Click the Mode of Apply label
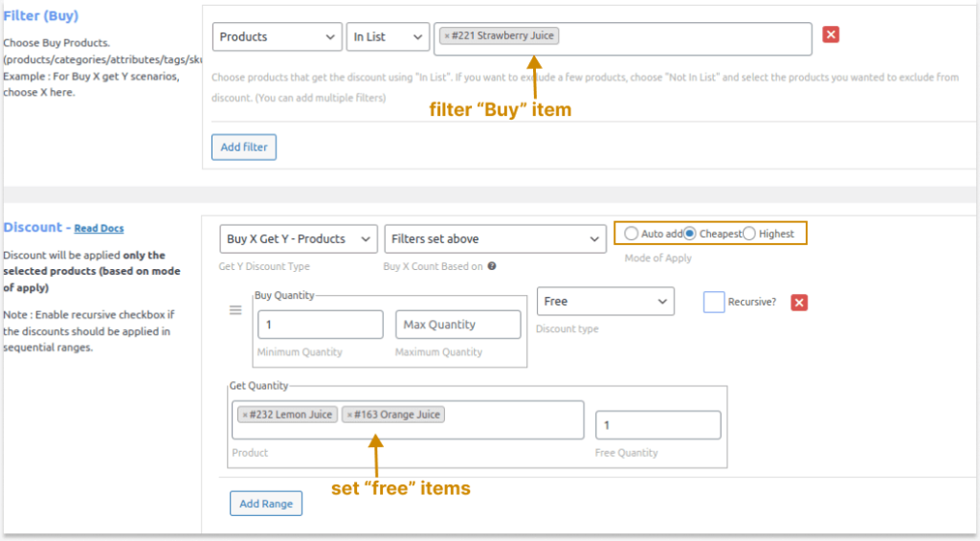Image resolution: width=980 pixels, height=541 pixels. (658, 258)
